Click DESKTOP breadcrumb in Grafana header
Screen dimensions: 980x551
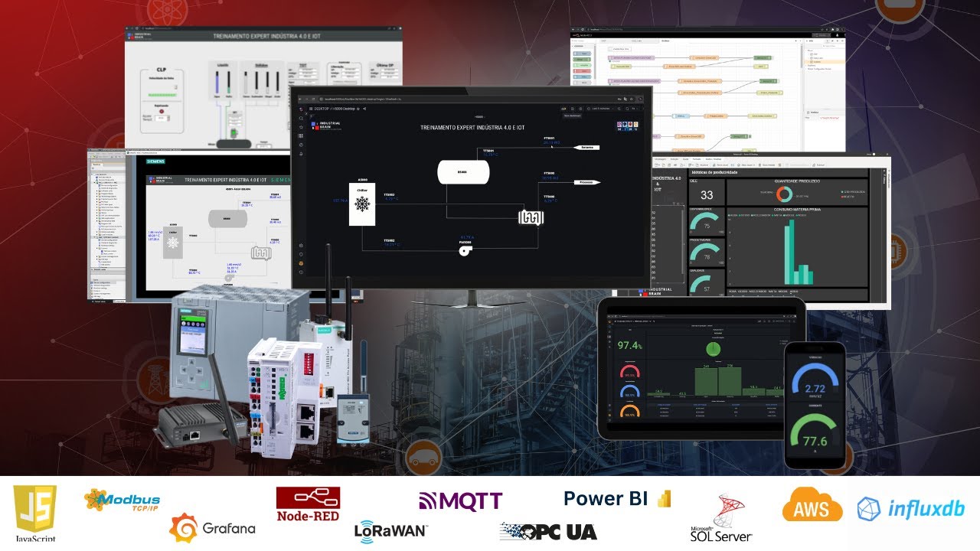(x=322, y=109)
